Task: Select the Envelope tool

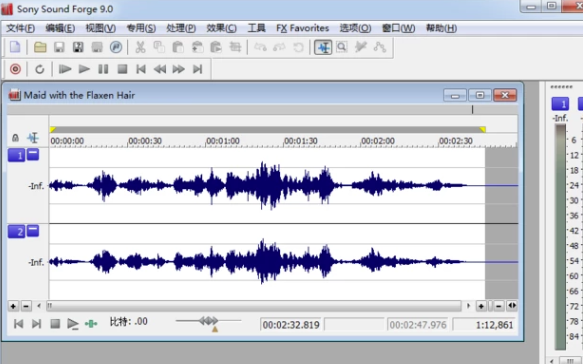Action: [x=380, y=47]
